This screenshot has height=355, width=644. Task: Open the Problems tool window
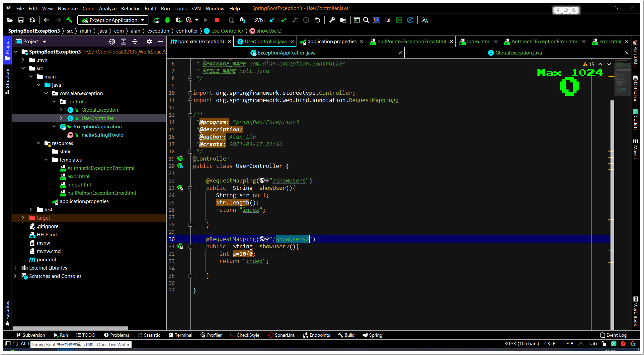[x=116, y=335]
